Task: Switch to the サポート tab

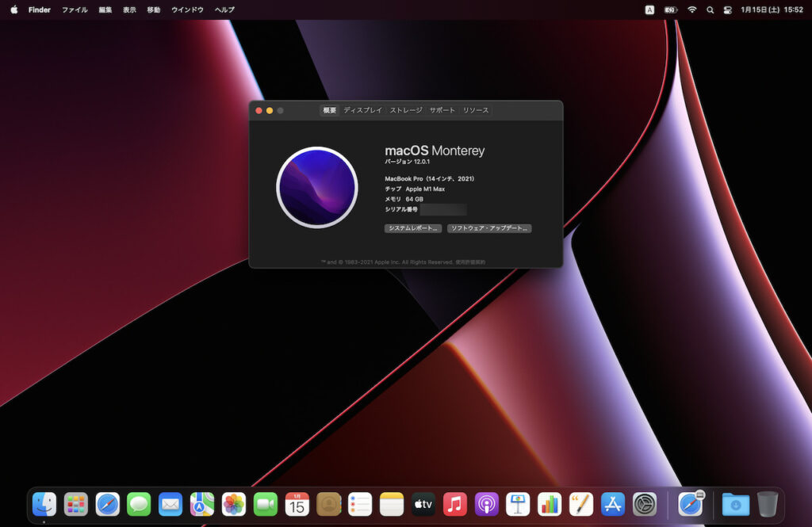Action: tap(442, 110)
